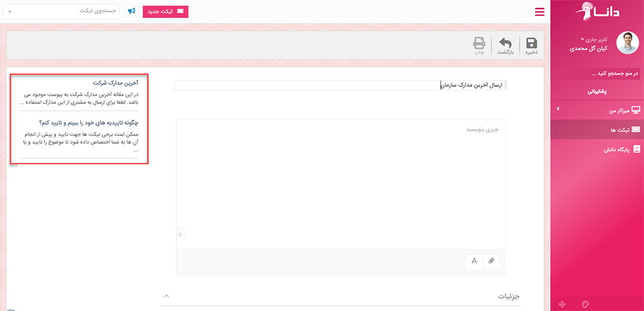Click the Save (ذخیره) floppy icon

(x=532, y=43)
